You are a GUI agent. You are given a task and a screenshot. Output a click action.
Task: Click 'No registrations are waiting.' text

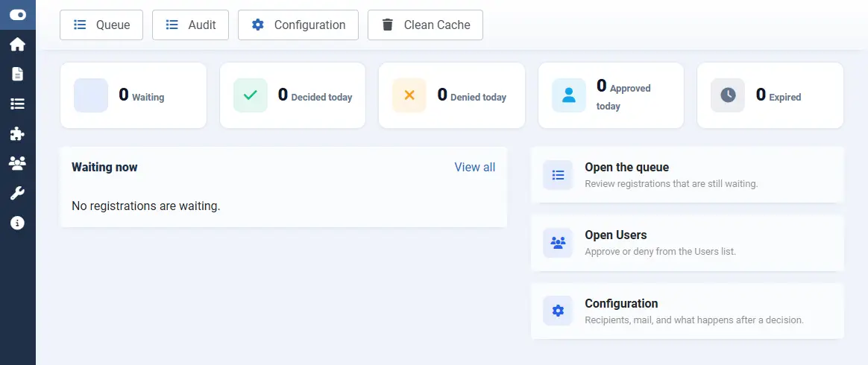tap(146, 206)
